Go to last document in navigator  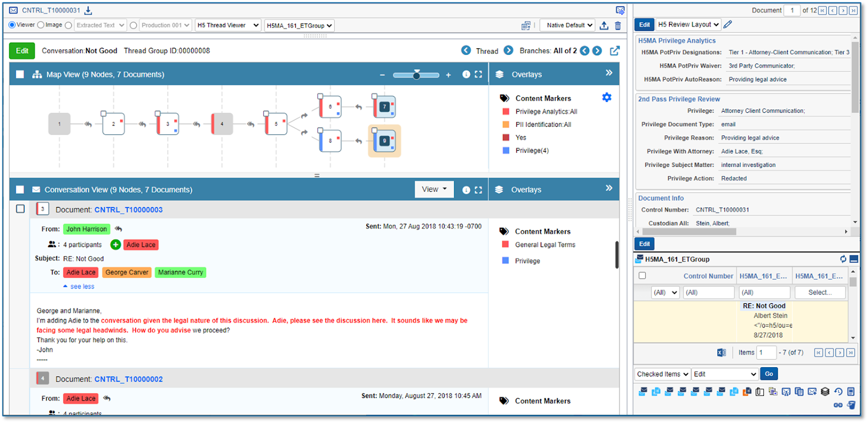click(854, 10)
